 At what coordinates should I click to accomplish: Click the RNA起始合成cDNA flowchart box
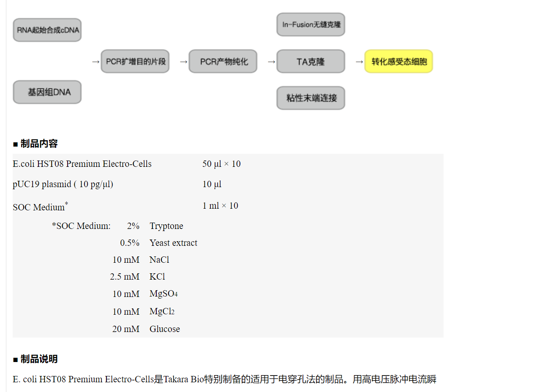coord(47,30)
